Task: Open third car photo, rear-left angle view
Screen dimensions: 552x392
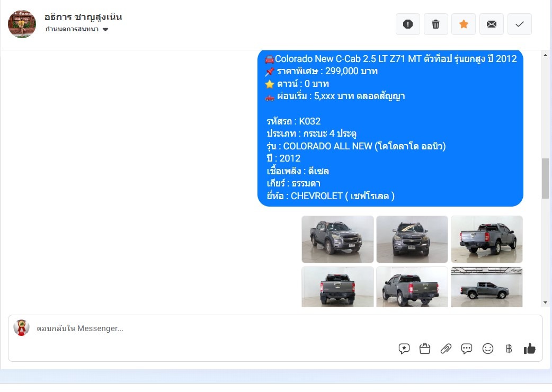Action: (x=487, y=239)
